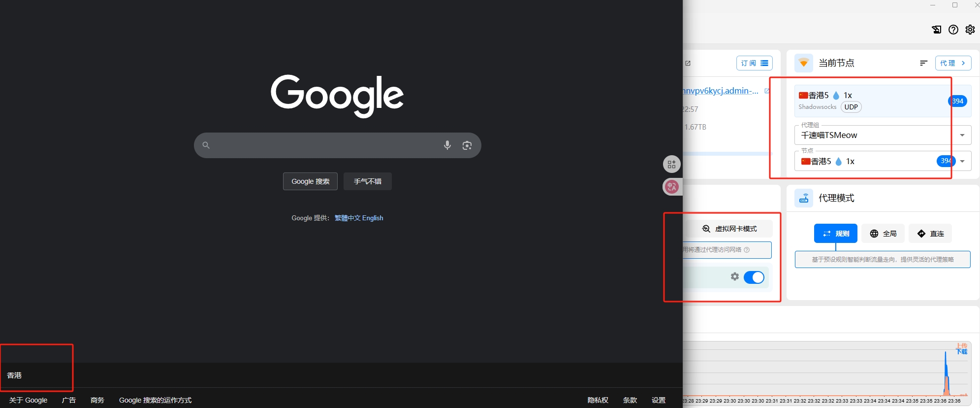Select 直连 direct proxy mode
This screenshot has width=980, height=408.
pos(930,234)
